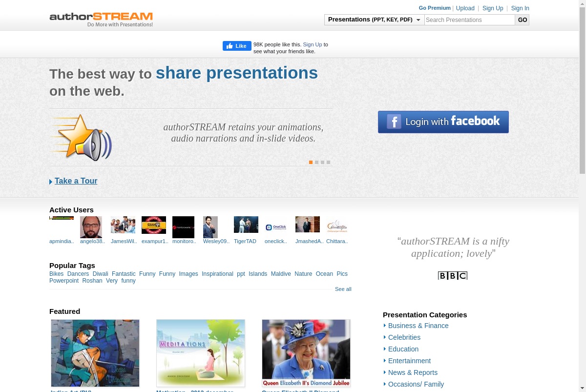Open Go Premium link

[435, 8]
